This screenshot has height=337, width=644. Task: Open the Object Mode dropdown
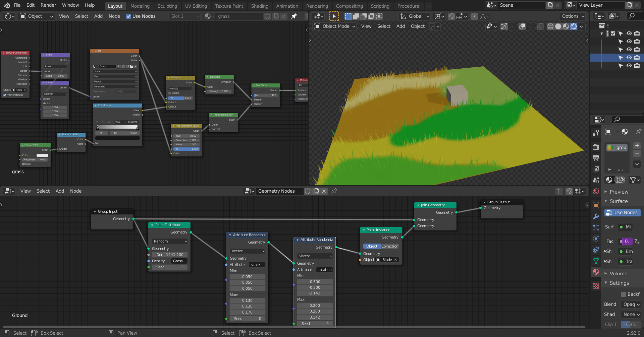tap(335, 26)
